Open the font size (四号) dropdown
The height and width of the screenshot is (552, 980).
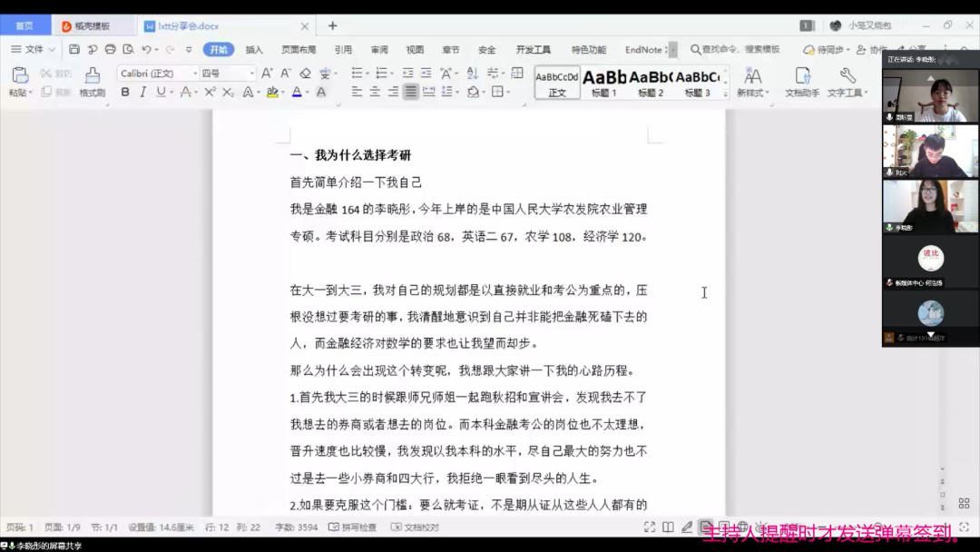tap(227, 73)
